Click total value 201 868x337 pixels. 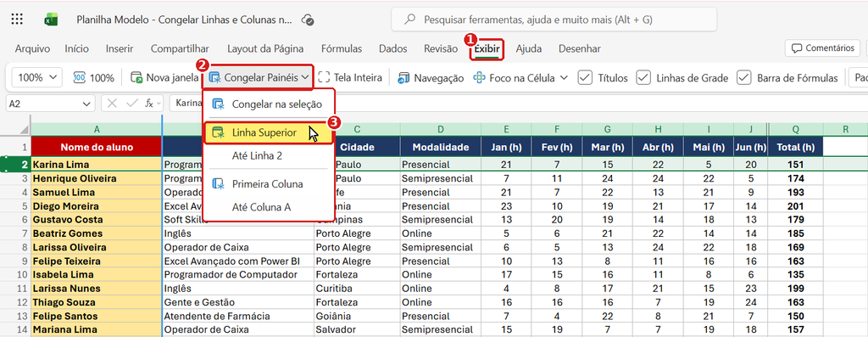tap(795, 206)
